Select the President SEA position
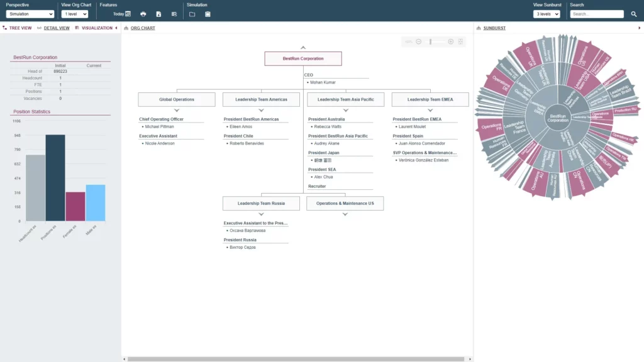The width and height of the screenshot is (644, 362). [x=322, y=170]
